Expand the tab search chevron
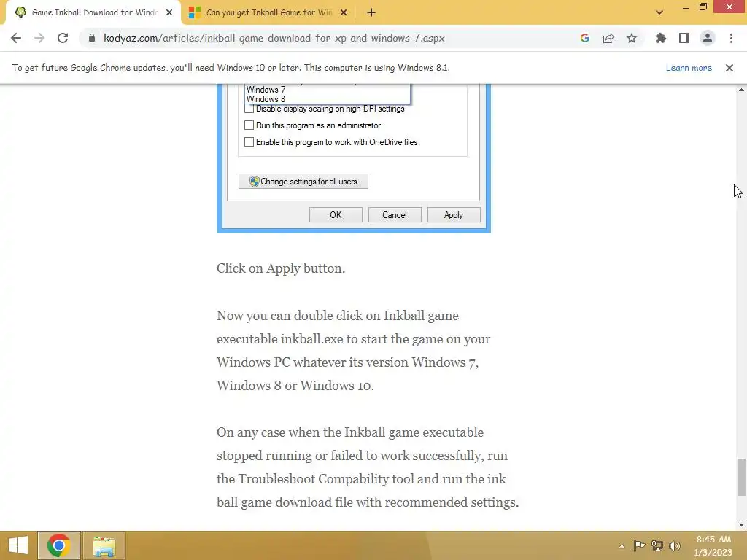The height and width of the screenshot is (560, 747). point(659,12)
